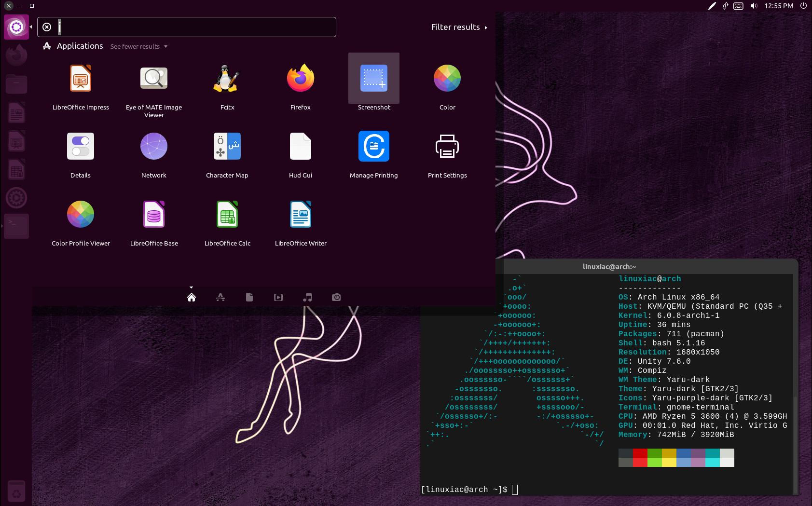Launch Character Map
Image resolution: width=812 pixels, height=506 pixels.
(x=227, y=154)
